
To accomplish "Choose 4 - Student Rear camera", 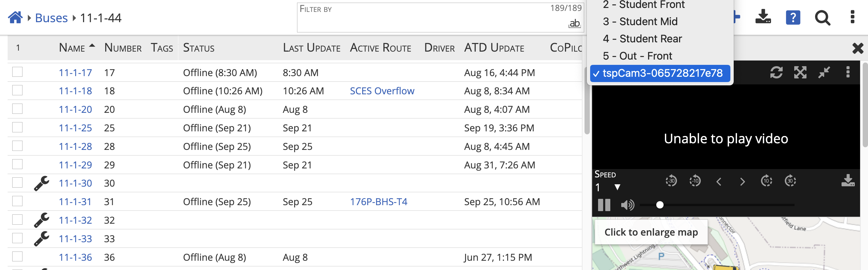I will 642,39.
